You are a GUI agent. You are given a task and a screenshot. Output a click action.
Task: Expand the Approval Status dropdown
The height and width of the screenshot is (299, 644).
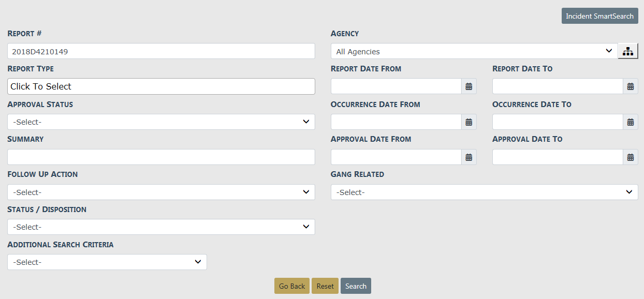(161, 122)
